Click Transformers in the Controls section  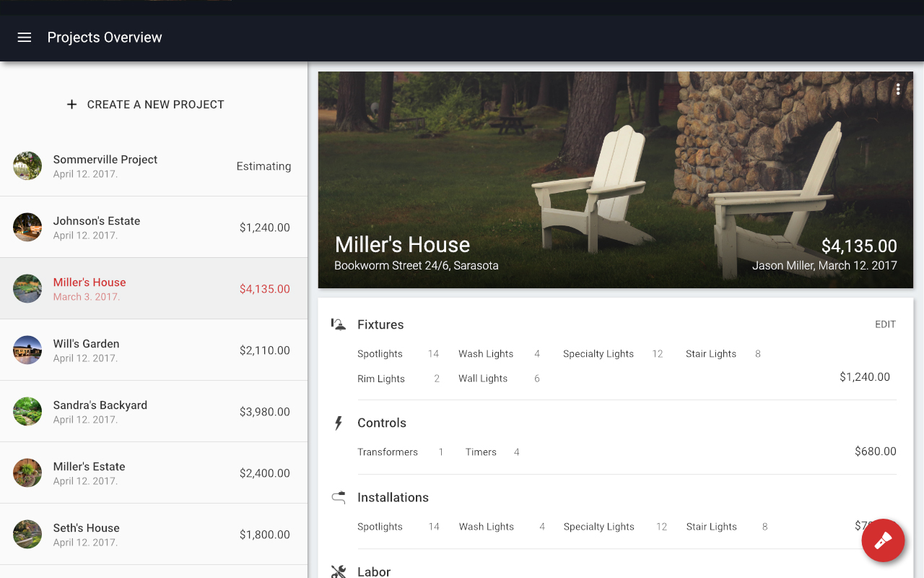coord(388,452)
